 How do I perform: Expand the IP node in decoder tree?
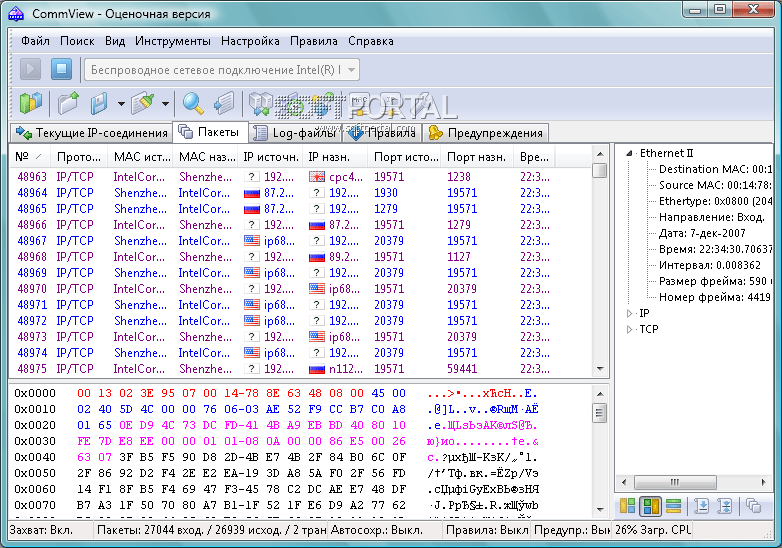tap(630, 313)
